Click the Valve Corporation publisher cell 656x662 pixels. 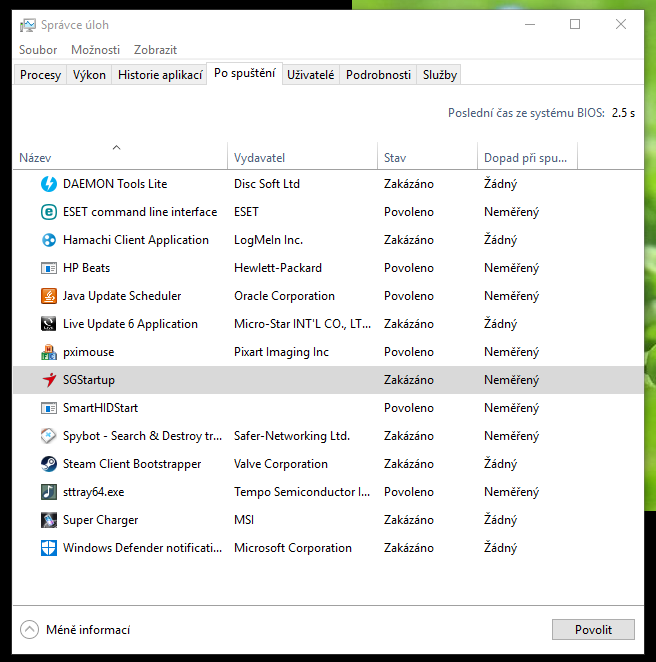point(281,464)
